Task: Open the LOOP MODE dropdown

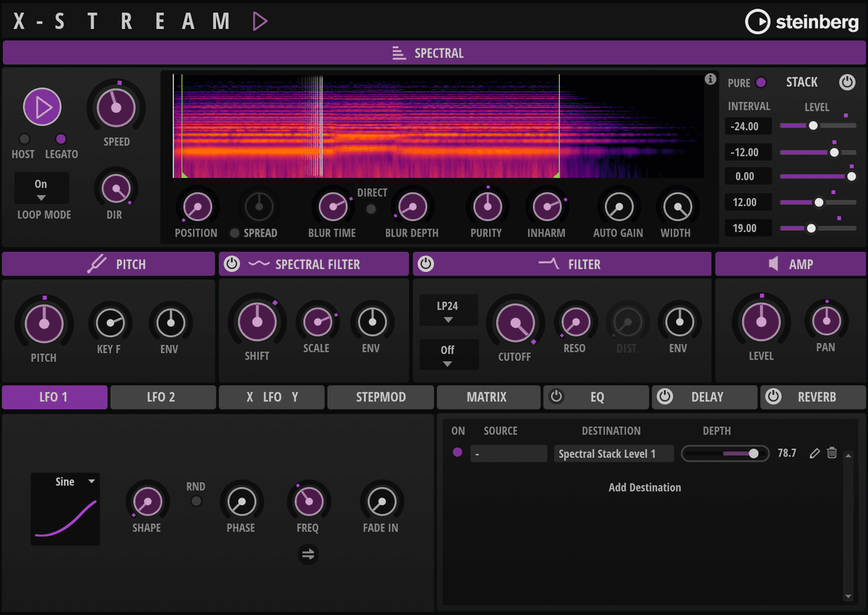Action: tap(43, 188)
